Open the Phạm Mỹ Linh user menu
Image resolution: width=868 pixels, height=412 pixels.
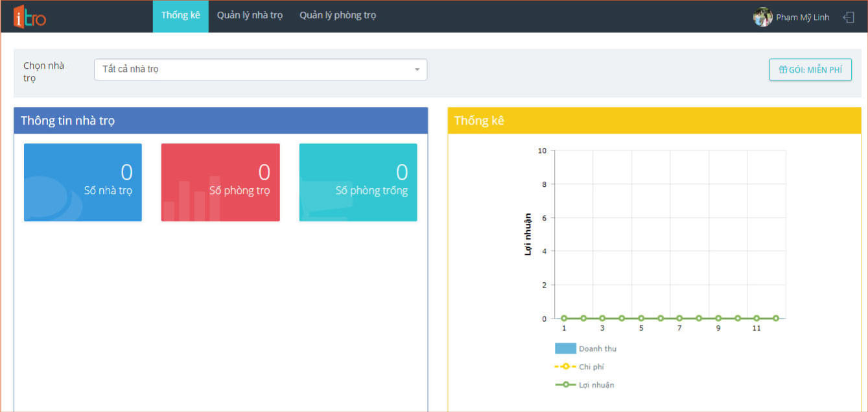tap(803, 18)
